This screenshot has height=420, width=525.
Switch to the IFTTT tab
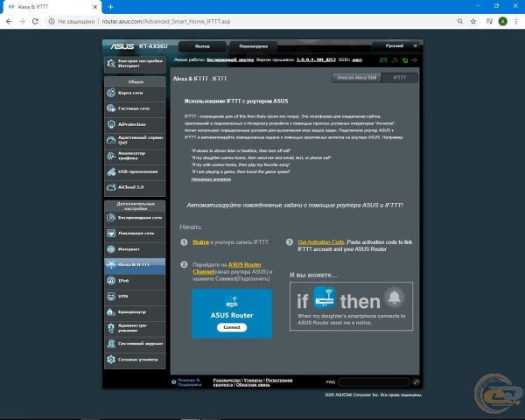coord(400,78)
